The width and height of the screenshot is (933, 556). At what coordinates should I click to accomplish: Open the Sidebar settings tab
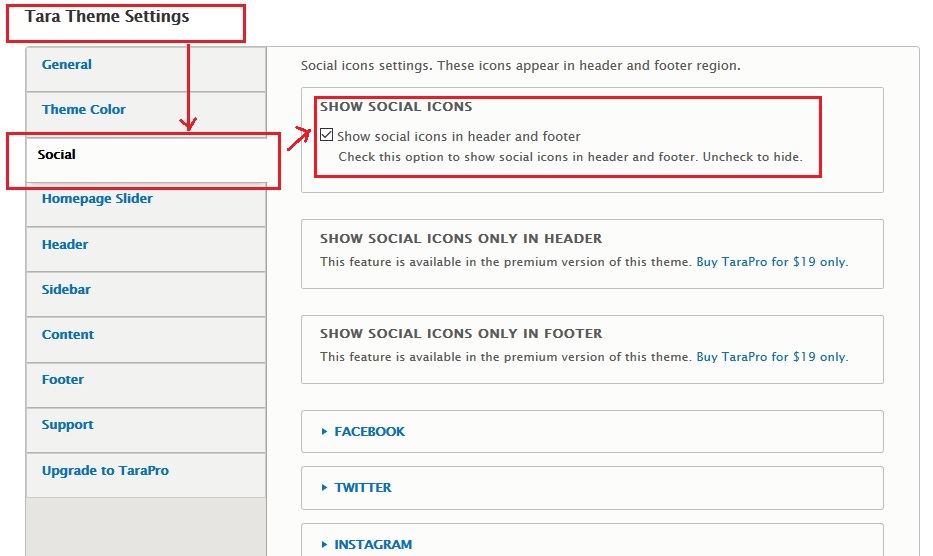(x=66, y=290)
